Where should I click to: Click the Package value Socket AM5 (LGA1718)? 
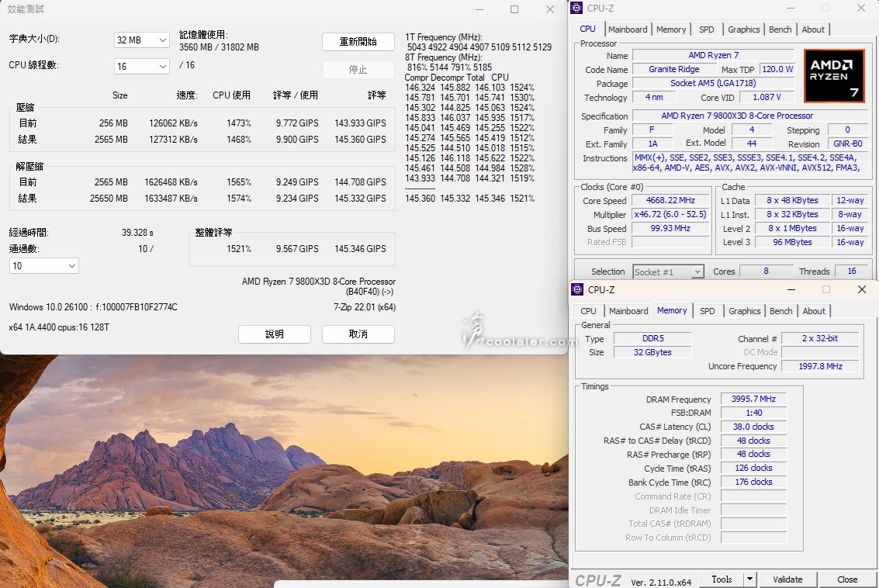click(713, 83)
